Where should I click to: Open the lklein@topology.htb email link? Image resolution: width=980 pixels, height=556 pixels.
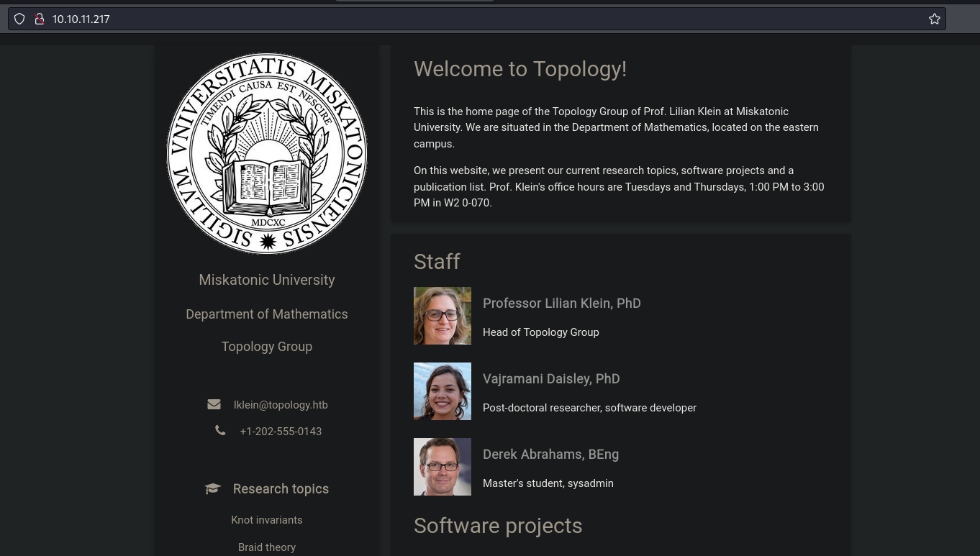coord(281,405)
